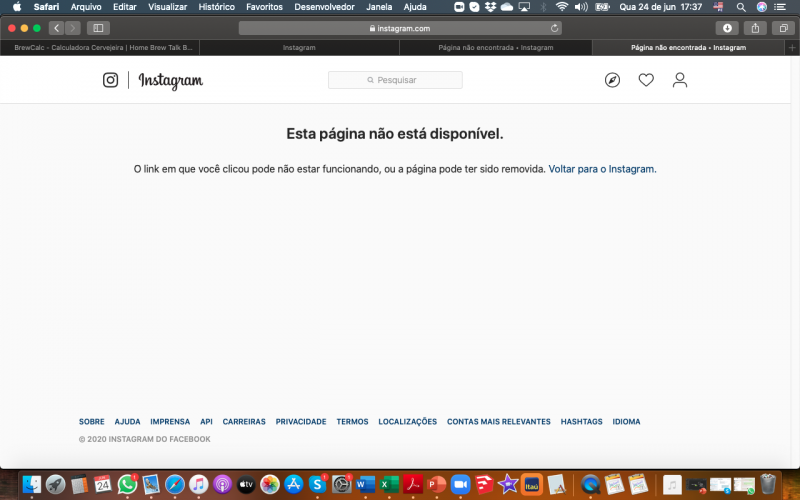Open the Histórico menu
Screen dimensions: 800x500
click(x=216, y=7)
